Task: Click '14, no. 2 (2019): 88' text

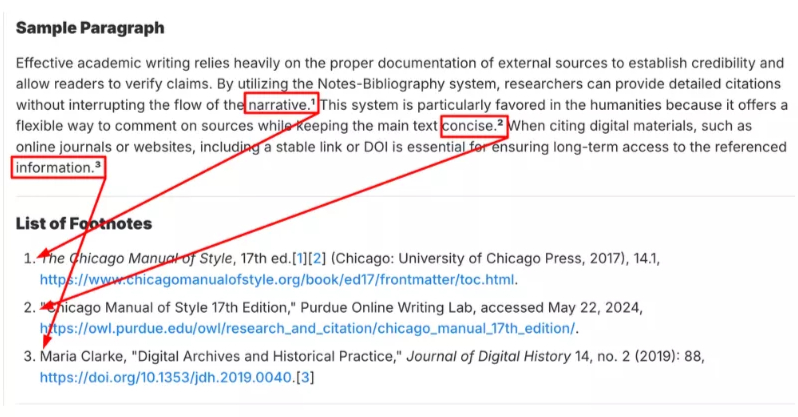Action: click(638, 356)
